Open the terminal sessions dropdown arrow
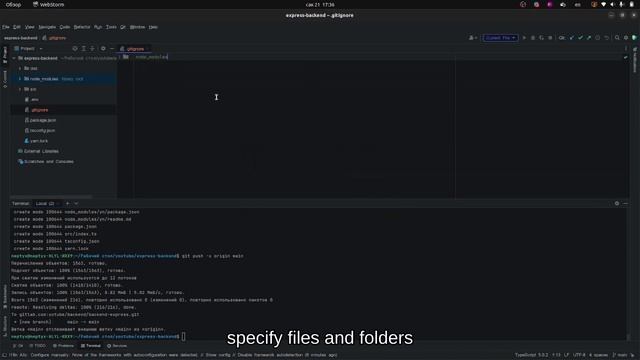This screenshot has height=360, width=640. pos(76,203)
